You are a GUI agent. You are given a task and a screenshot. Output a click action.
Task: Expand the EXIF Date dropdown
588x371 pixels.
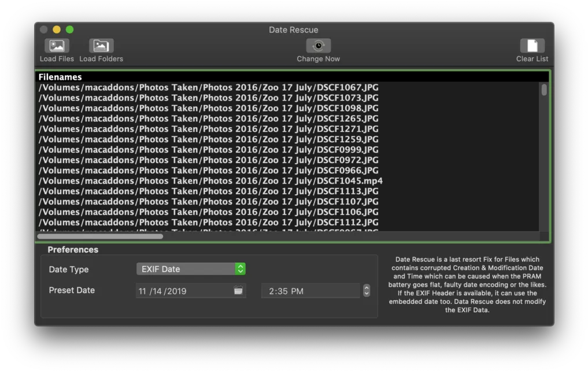pyautogui.click(x=191, y=269)
